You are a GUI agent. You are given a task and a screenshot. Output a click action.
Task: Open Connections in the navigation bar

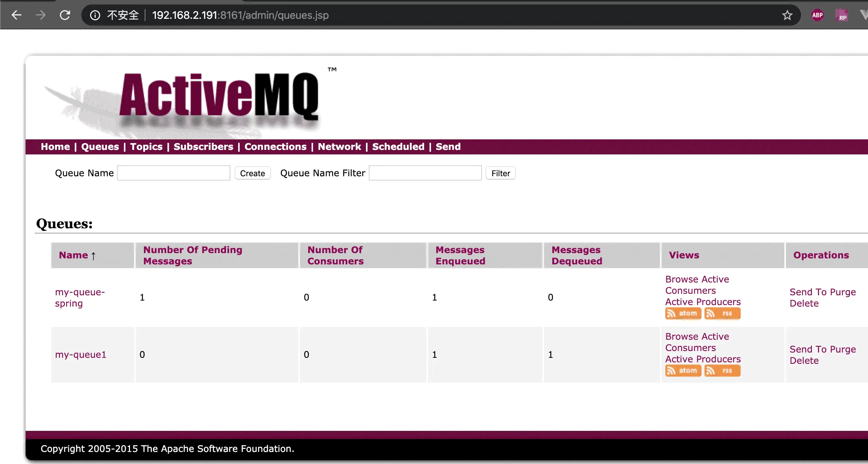(x=275, y=147)
